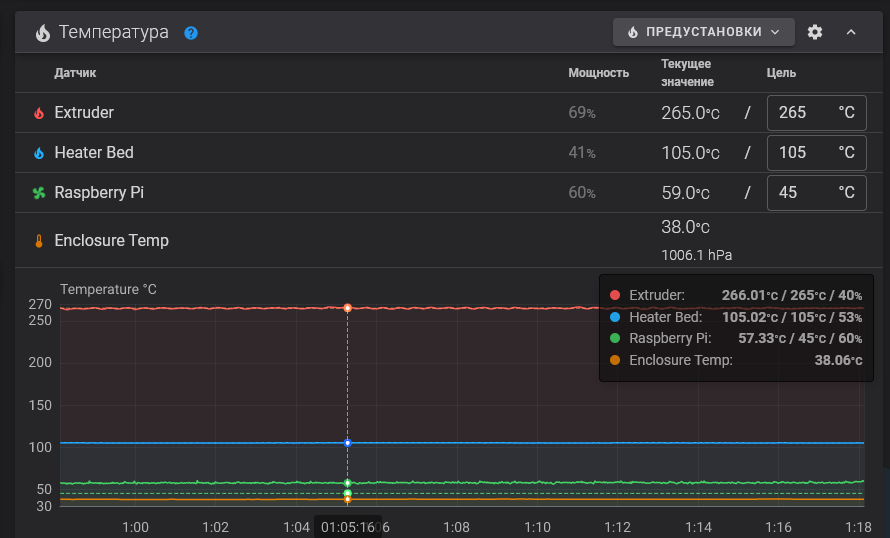Edit the Extruder target temperature field
890x538 pixels.
point(800,113)
